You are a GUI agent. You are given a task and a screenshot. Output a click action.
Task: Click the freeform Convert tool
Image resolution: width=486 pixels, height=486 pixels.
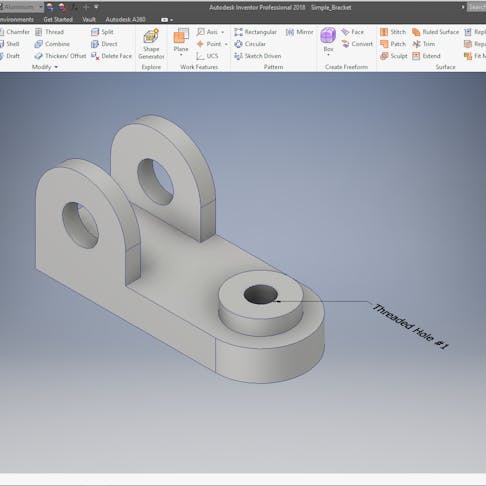point(357,44)
